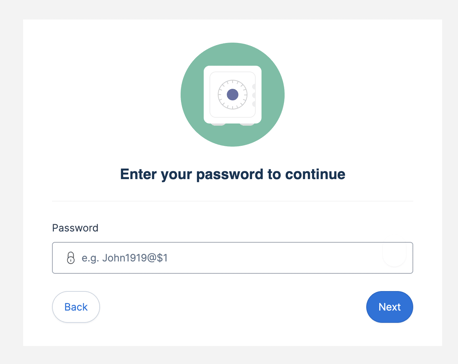Viewport: 458px width, 364px height.
Task: Click the left foot of the safe
Action: [218, 124]
